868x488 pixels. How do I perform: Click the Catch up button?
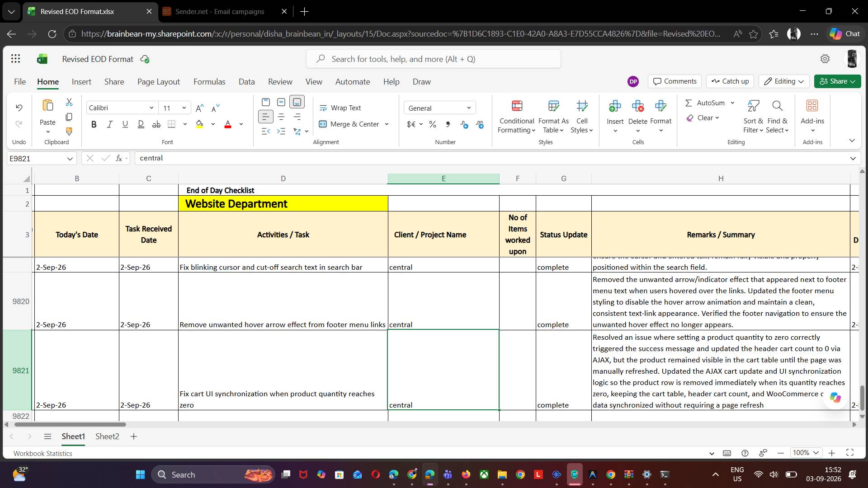(x=730, y=81)
